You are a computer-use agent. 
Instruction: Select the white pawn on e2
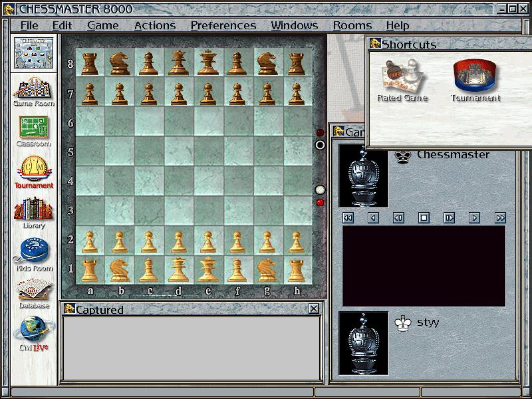[208, 241]
